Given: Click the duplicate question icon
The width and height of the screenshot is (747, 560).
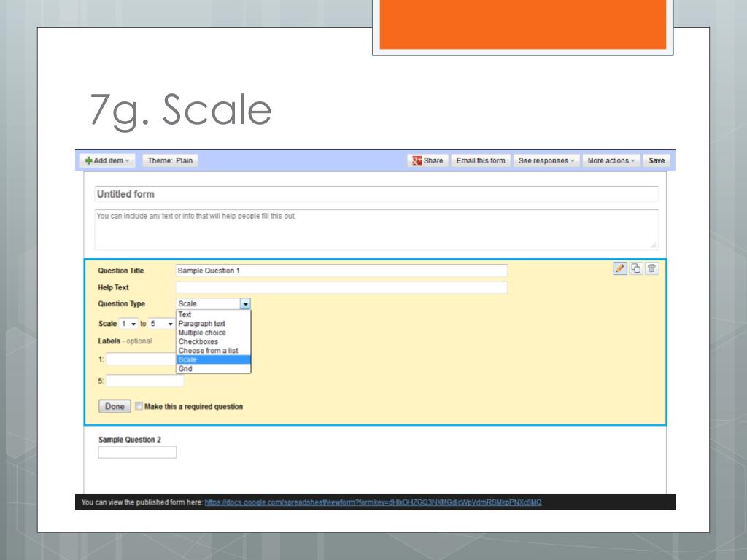Looking at the screenshot, I should (635, 268).
